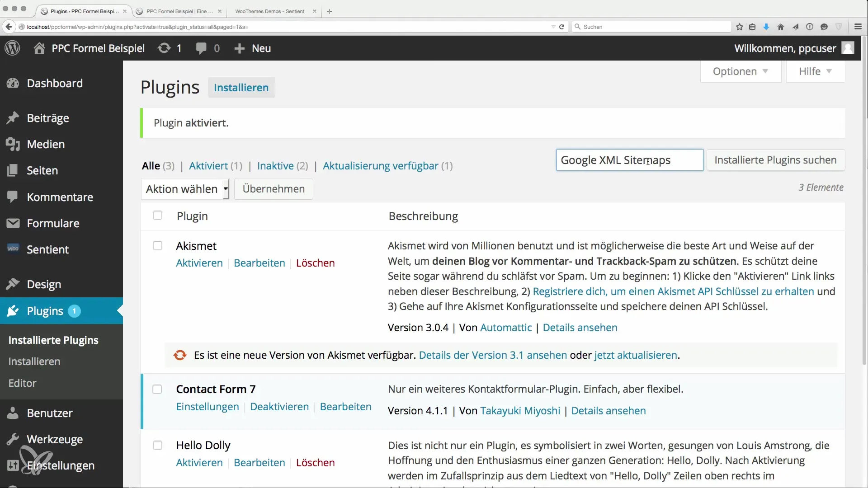The height and width of the screenshot is (488, 868).
Task: Open Takayuki Miyoshi author link
Action: click(520, 411)
